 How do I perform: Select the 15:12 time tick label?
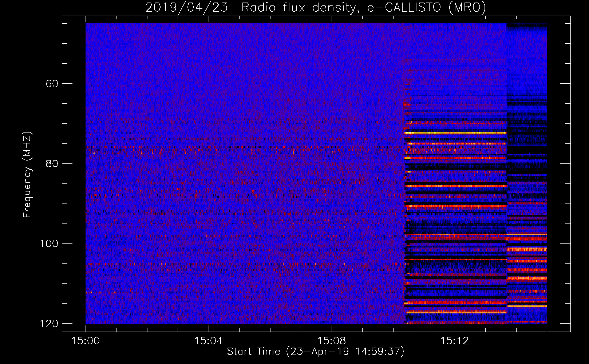click(454, 341)
